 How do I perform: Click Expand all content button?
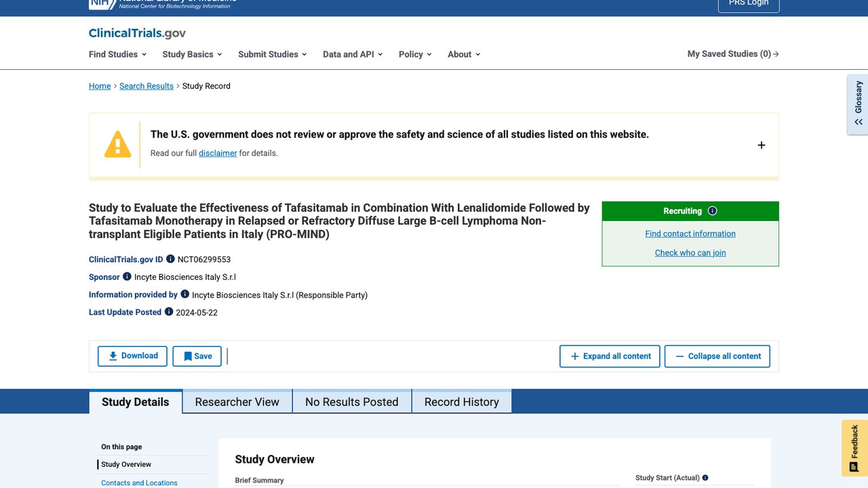[610, 356]
